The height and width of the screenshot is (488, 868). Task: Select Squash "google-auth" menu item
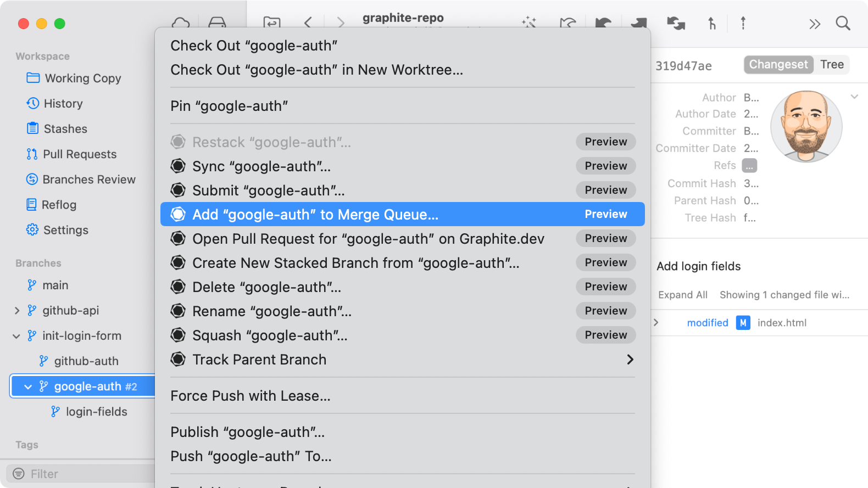pyautogui.click(x=269, y=335)
